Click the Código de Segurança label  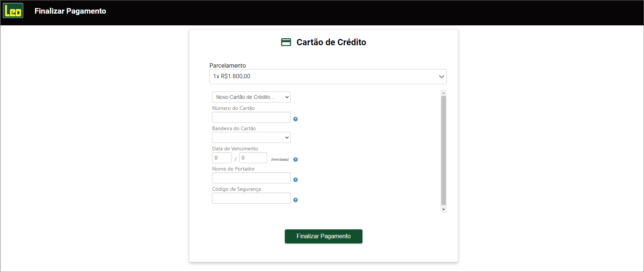[x=236, y=189]
